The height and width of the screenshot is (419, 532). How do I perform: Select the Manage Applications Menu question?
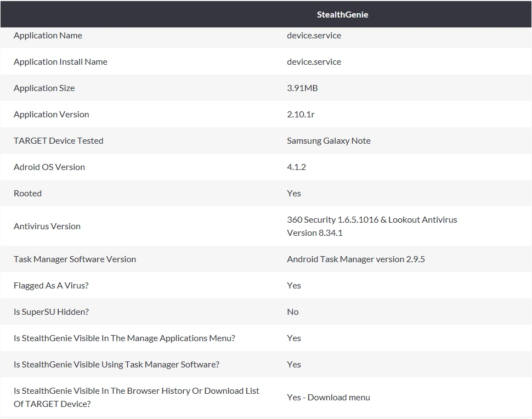(124, 338)
